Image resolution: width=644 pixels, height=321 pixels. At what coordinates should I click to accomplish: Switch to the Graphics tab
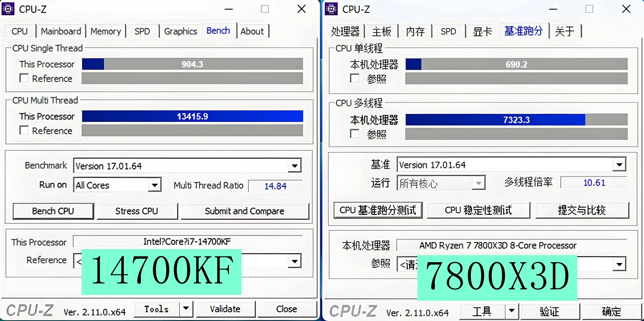[x=180, y=31]
